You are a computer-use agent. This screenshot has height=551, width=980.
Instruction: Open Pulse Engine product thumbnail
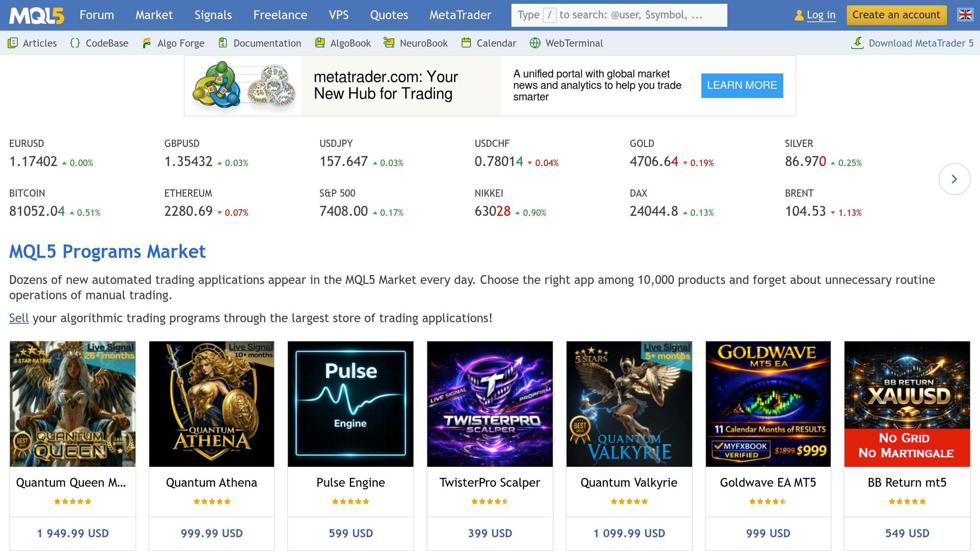351,404
